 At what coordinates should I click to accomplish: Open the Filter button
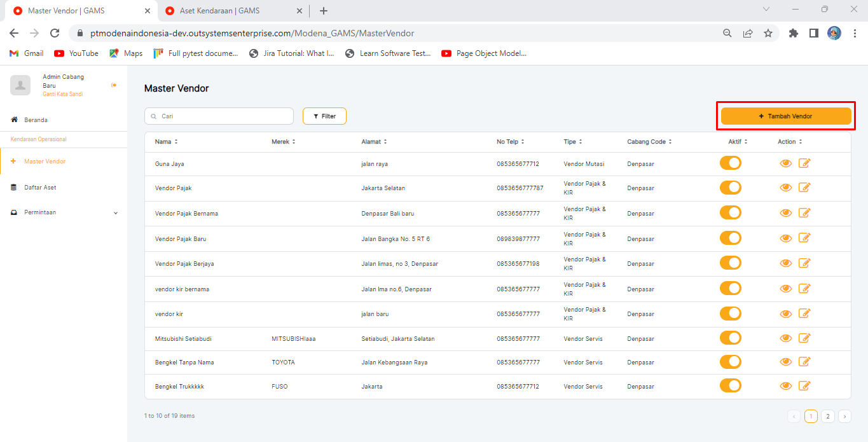click(324, 116)
